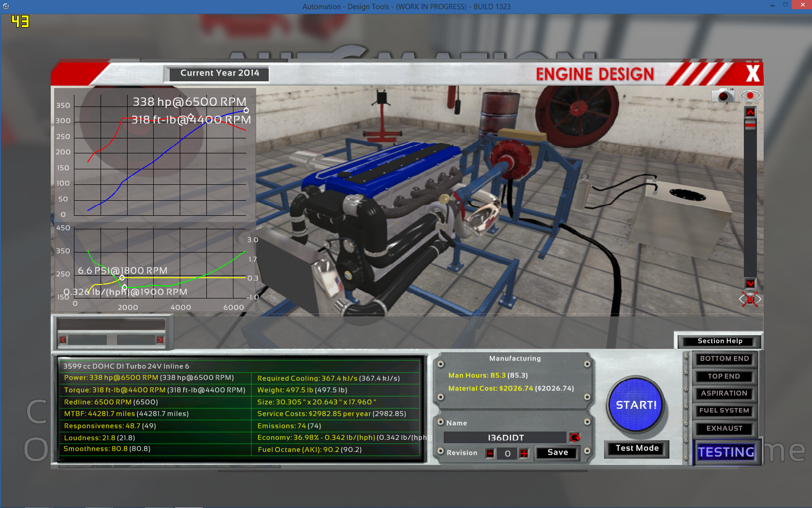Click the red down arrow on vertical scrollbar
This screenshot has width=812, height=508.
point(750,283)
